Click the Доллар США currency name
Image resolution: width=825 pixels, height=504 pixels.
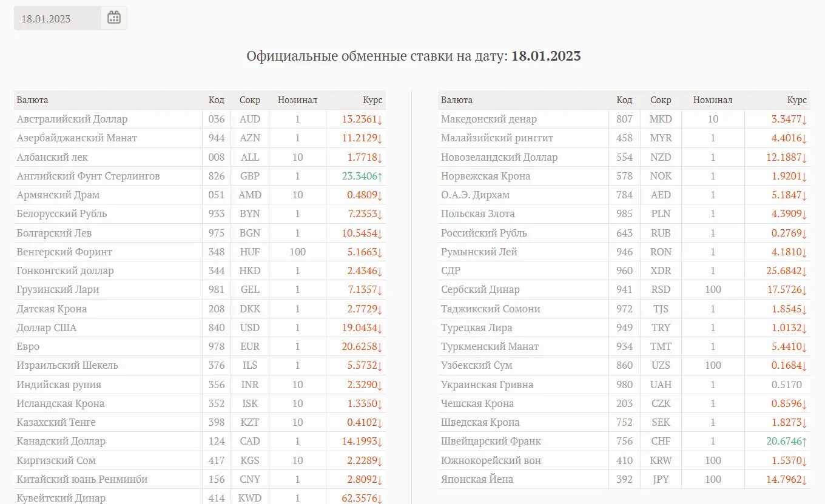coord(47,328)
